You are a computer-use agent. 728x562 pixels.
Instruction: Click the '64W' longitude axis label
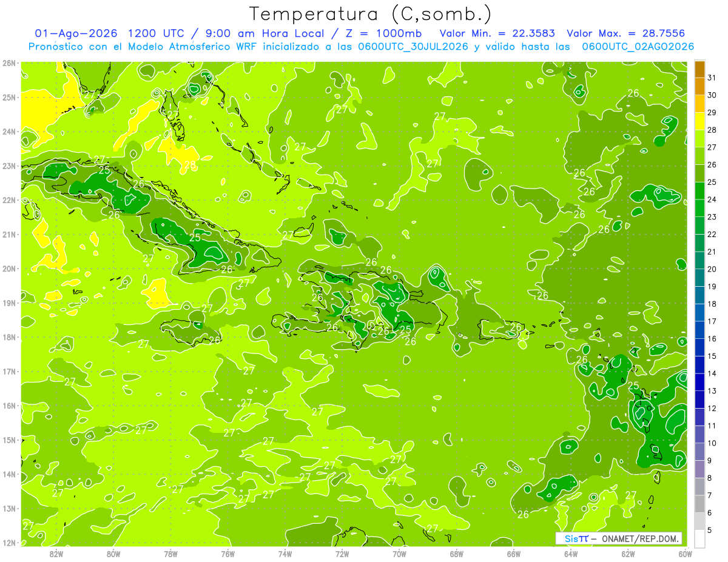point(571,554)
